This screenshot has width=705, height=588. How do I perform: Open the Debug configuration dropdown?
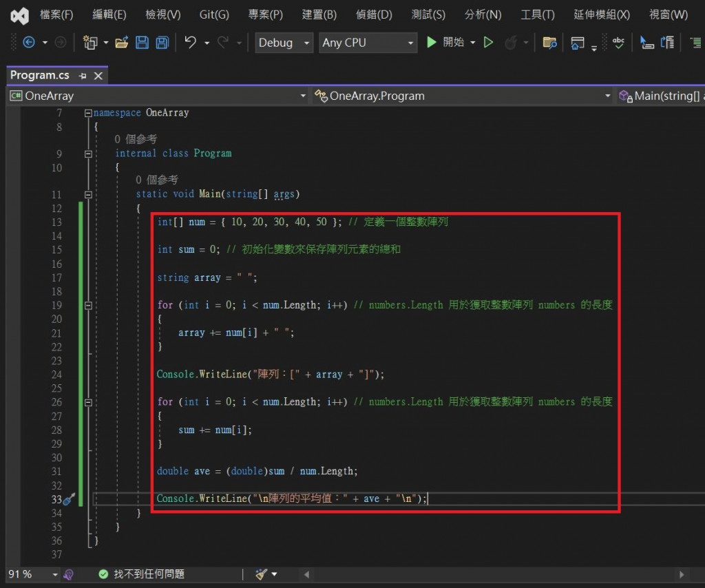coord(284,43)
